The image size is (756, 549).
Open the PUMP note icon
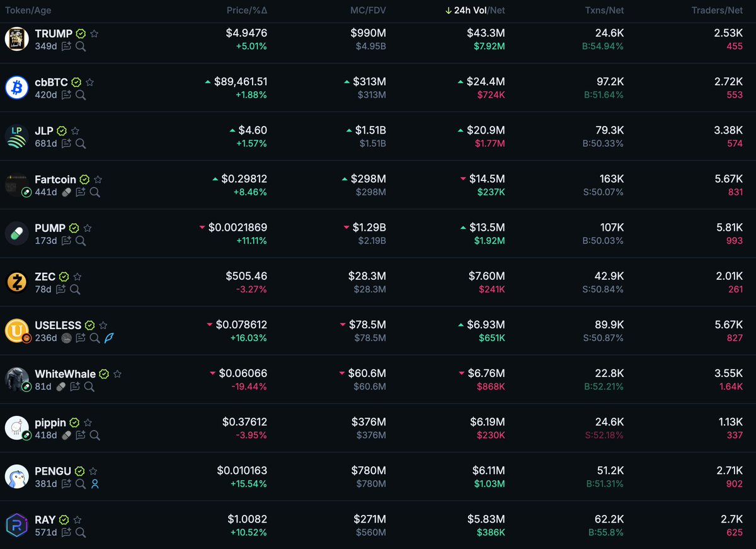pyautogui.click(x=66, y=241)
